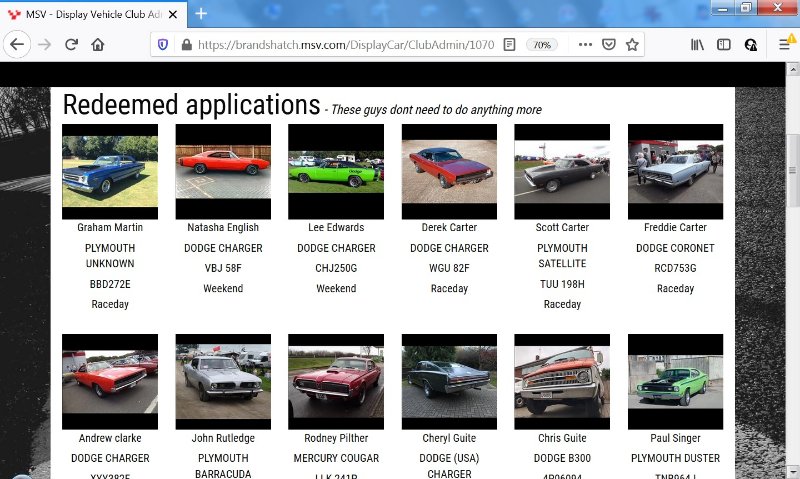
Task: Click the brandshatch.msv.com address bar
Action: click(x=340, y=45)
